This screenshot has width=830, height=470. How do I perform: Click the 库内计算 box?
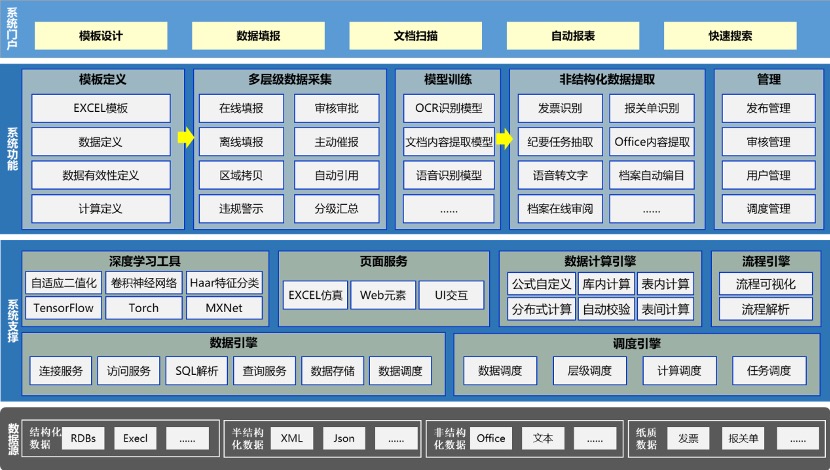click(x=607, y=284)
